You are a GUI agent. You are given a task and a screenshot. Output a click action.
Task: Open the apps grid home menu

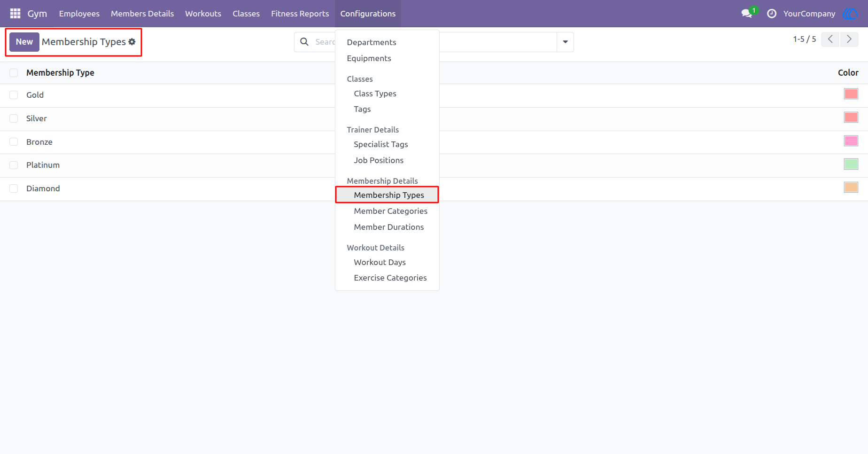[15, 14]
